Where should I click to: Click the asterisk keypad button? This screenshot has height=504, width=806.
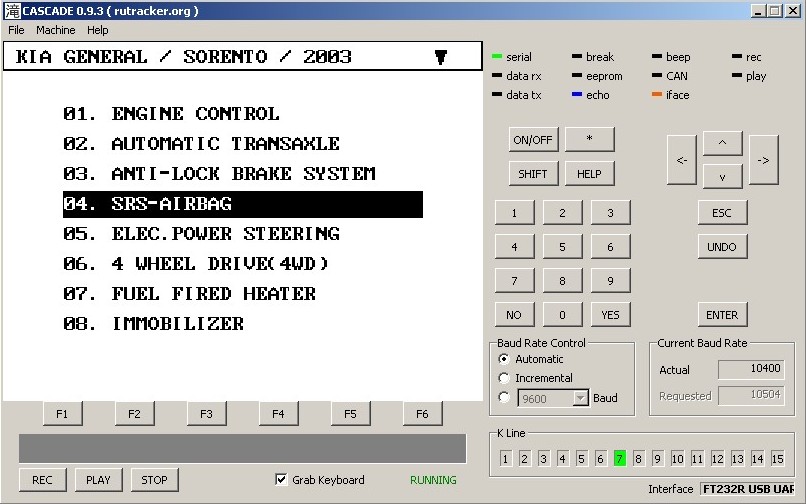pyautogui.click(x=589, y=139)
